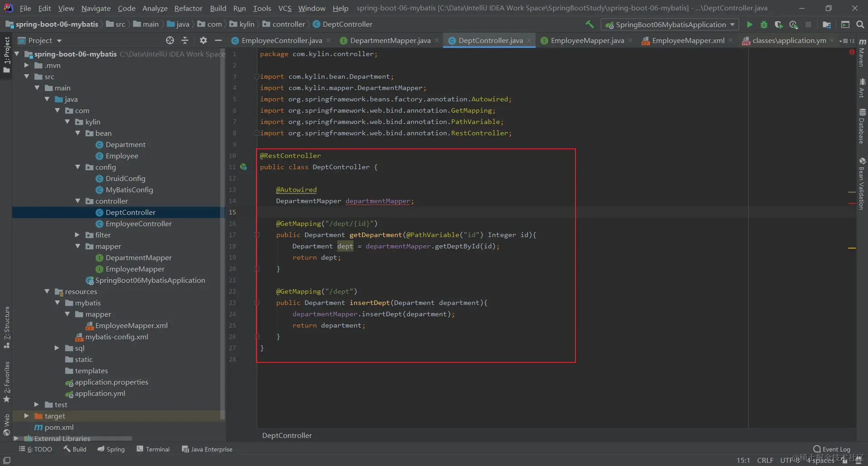Viewport: 868px width, 466px height.
Task: Click the CRLF line separator in status bar
Action: point(765,460)
